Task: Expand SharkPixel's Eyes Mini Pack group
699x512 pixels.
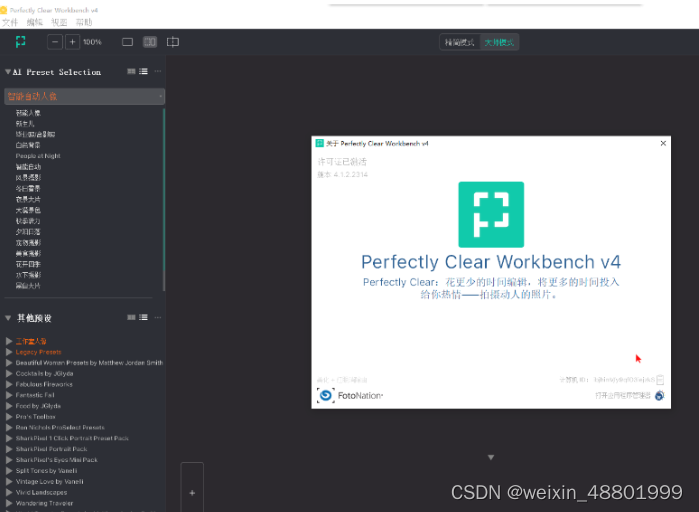Action: coord(9,460)
